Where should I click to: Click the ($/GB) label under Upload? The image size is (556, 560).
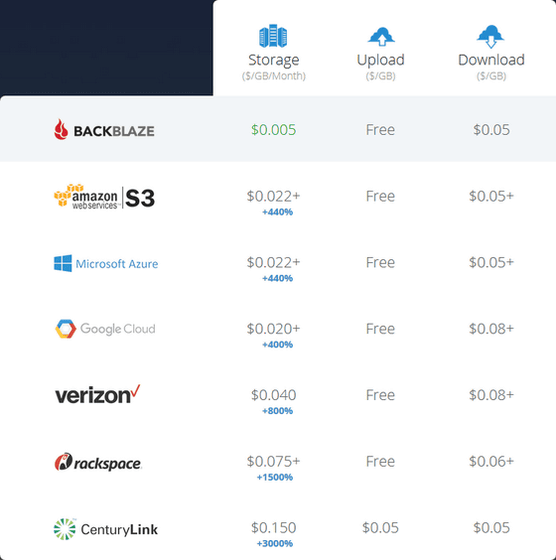[x=381, y=76]
